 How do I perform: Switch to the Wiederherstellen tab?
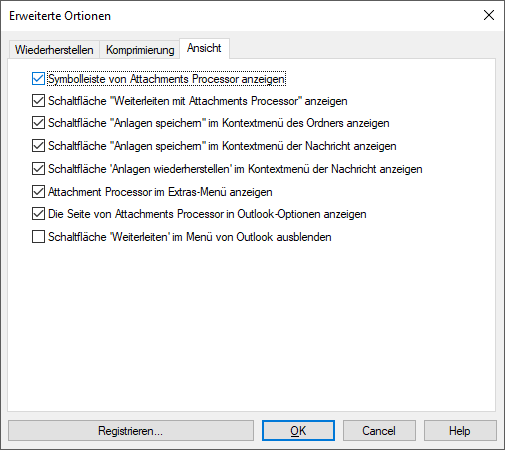pyautogui.click(x=54, y=50)
